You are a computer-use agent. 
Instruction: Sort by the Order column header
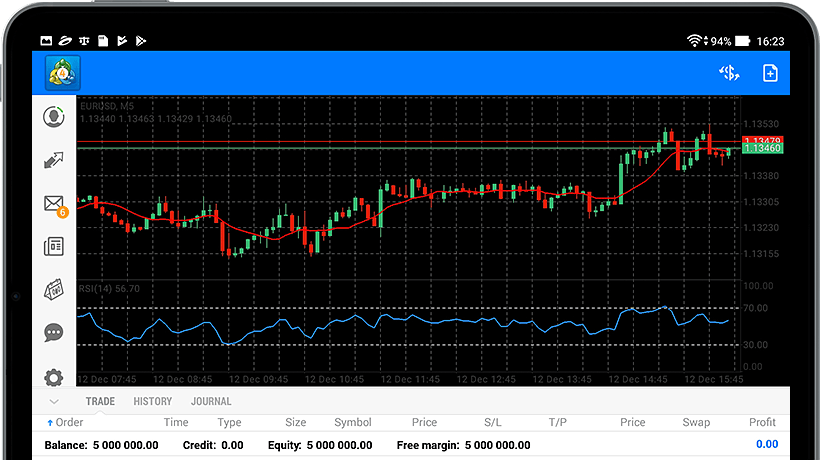65,422
